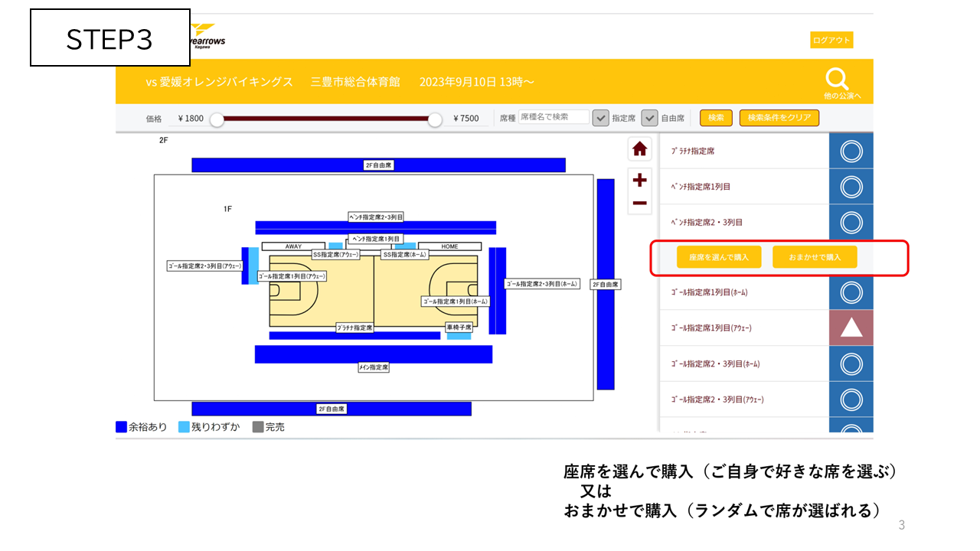
Task: Click the availability circle for プラチナ指定席
Action: (x=851, y=152)
